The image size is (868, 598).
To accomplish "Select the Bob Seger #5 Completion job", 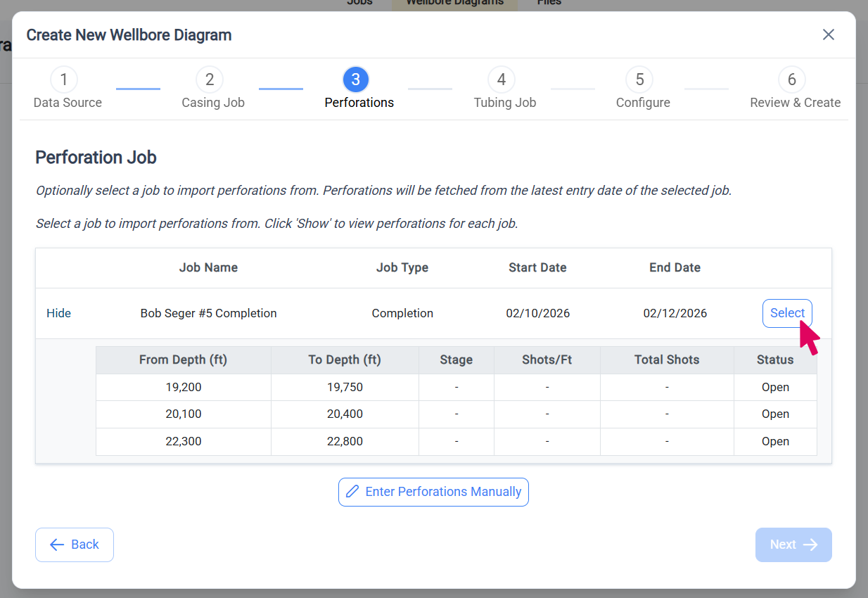I will coord(787,313).
